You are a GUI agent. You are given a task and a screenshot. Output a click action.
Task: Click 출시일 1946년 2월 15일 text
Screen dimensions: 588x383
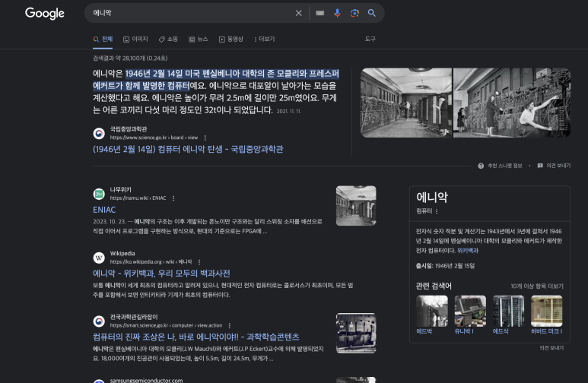[445, 266]
